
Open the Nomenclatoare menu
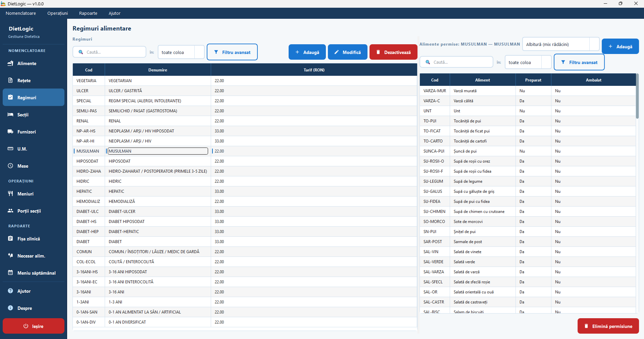21,13
